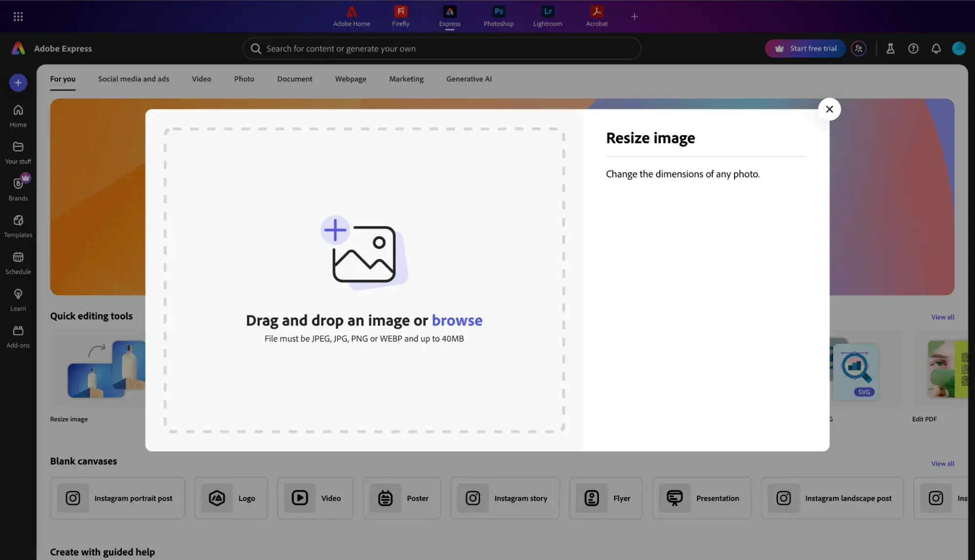Viewport: 975px width, 560px height.
Task: View all blank canvases
Action: tap(942, 463)
